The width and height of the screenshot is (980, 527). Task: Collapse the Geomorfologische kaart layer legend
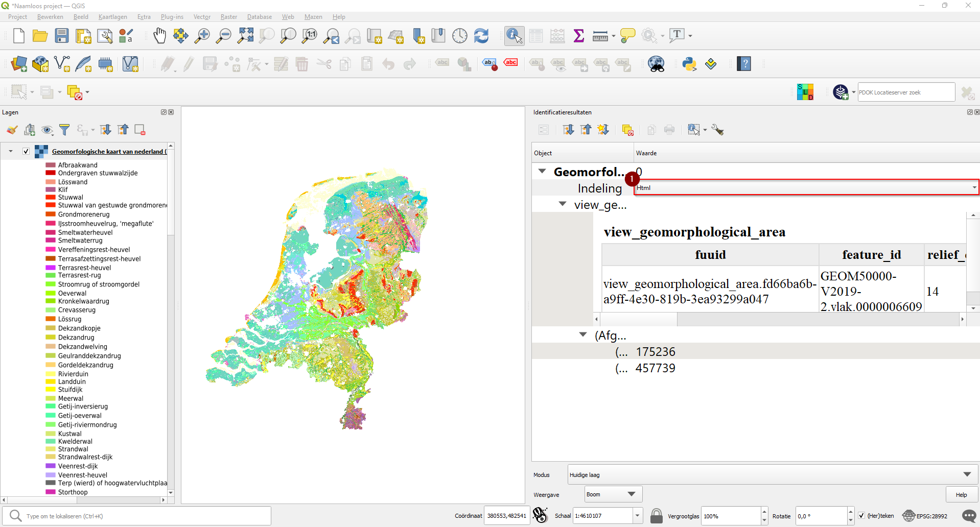coord(11,151)
